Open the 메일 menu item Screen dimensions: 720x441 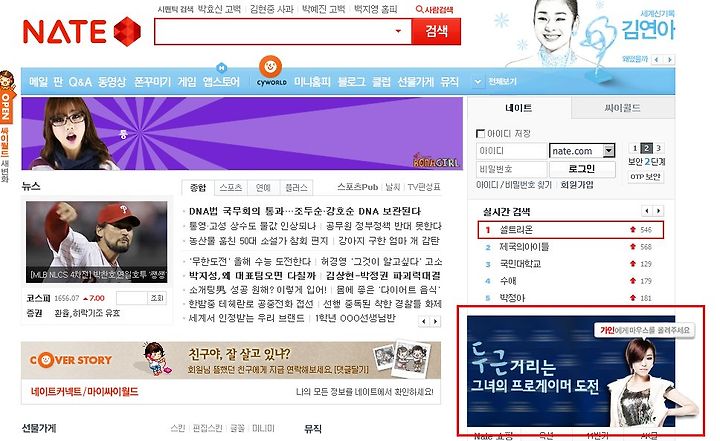(39, 82)
